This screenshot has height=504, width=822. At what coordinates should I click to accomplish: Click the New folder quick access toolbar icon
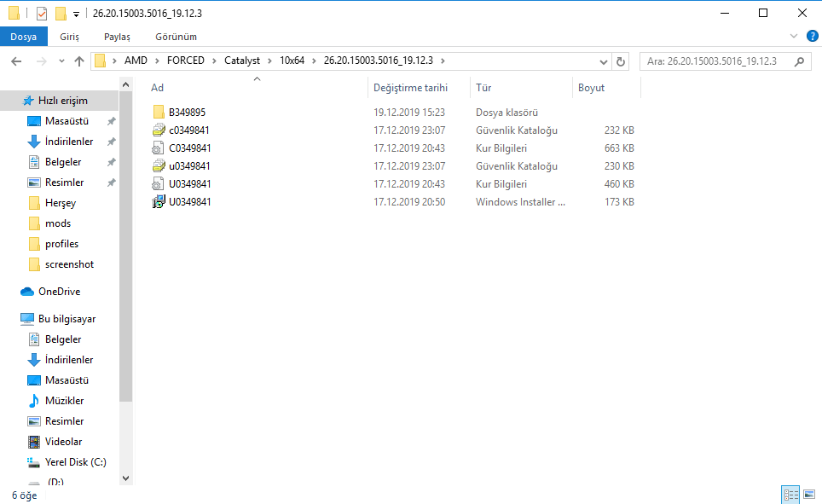point(61,13)
